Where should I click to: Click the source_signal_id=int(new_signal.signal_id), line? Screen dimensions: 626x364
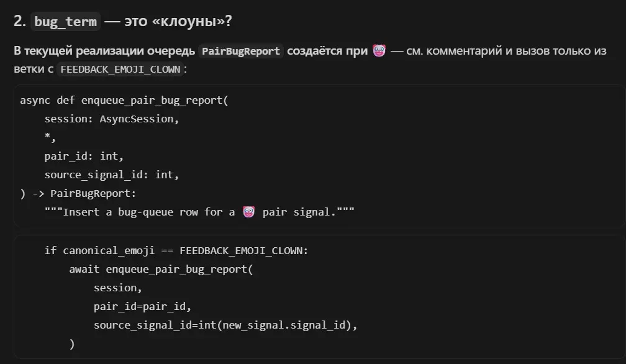pos(225,325)
